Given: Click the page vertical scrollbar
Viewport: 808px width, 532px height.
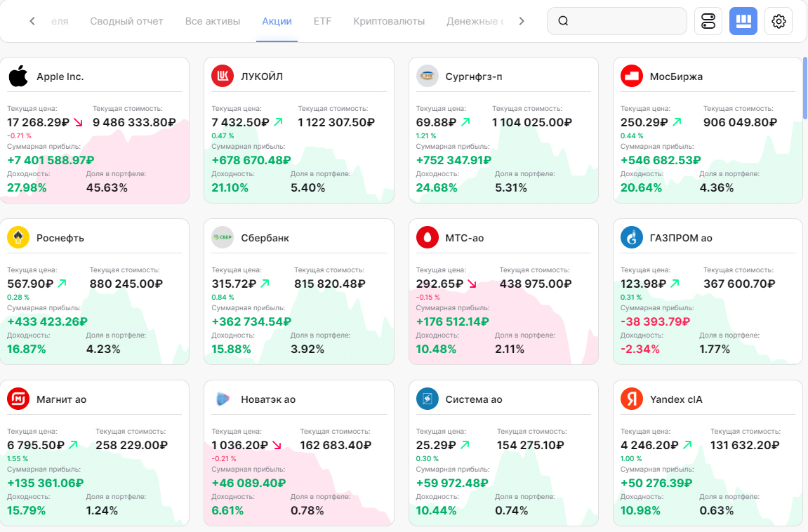Looking at the screenshot, I should point(805,88).
